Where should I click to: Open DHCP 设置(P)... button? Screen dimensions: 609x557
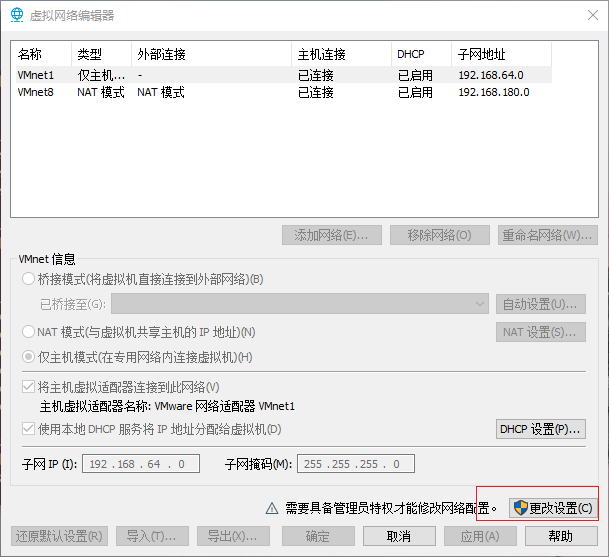click(541, 429)
